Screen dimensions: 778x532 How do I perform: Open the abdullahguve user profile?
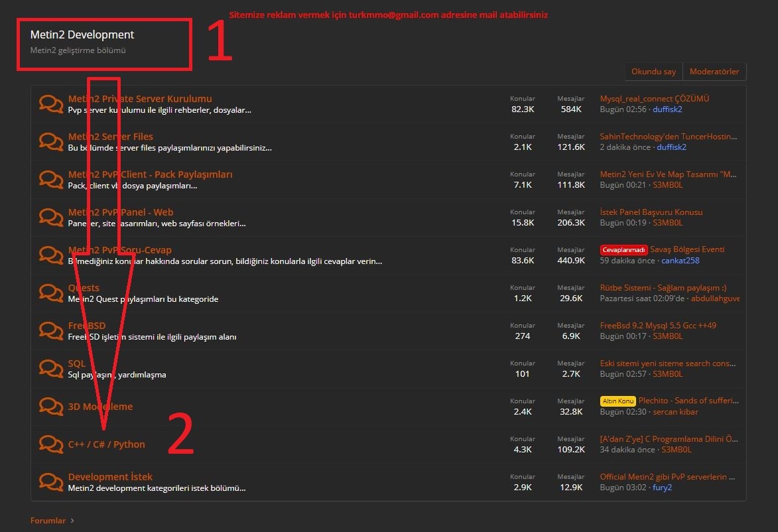point(715,299)
